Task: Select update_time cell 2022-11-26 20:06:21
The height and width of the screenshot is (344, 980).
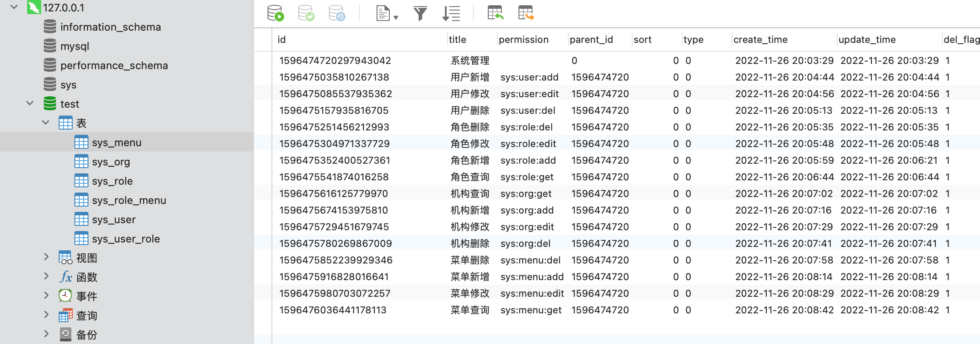Action: 889,160
